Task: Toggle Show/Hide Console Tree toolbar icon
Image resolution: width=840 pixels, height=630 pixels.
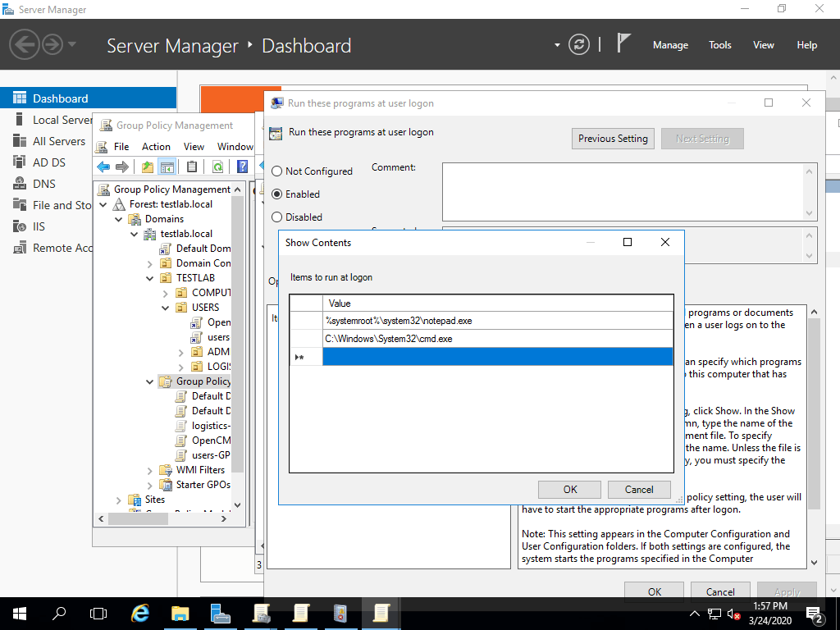Action: coord(167,167)
